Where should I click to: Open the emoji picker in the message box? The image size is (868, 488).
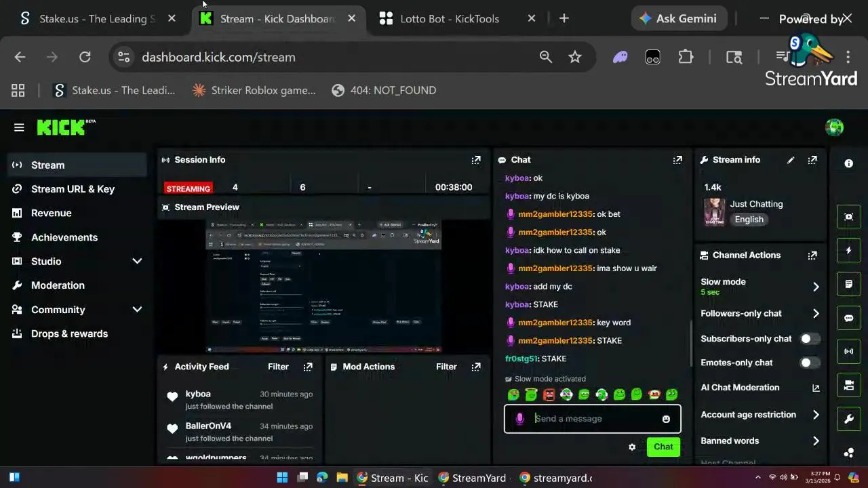point(666,419)
